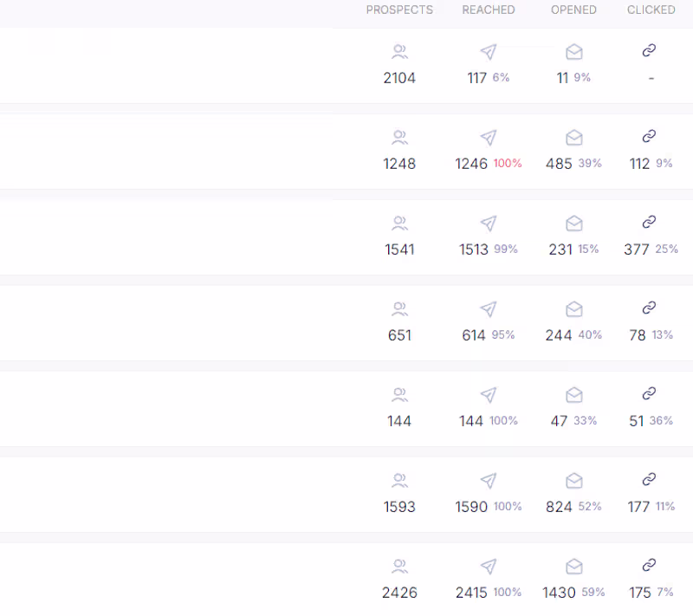Click the 2426 prospects count

(399, 593)
